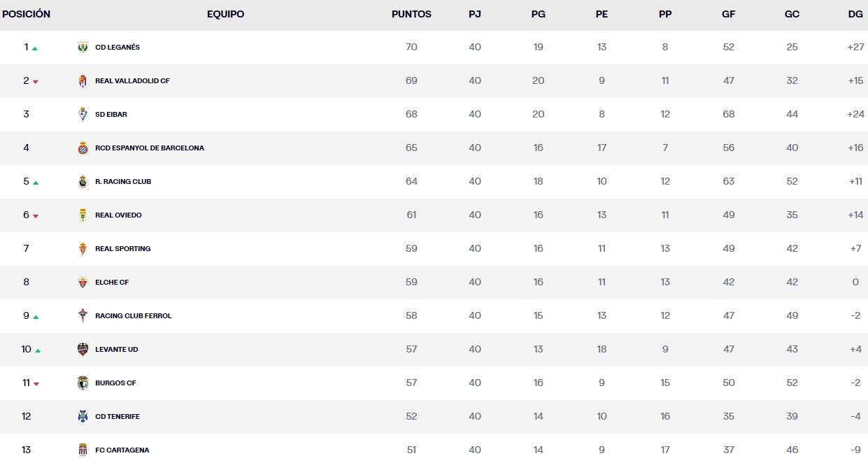This screenshot has width=868, height=463.
Task: Sort table by PUNTOS column header
Action: pyautogui.click(x=411, y=14)
